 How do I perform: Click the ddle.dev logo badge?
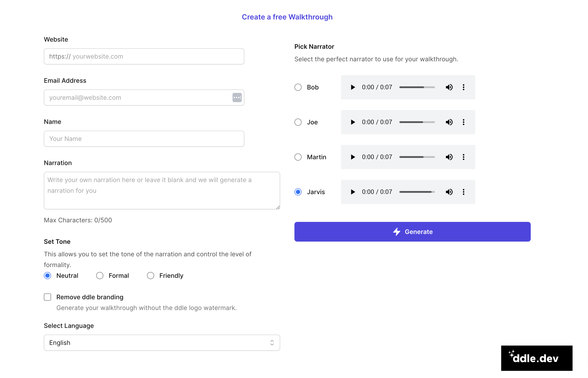pos(537,358)
